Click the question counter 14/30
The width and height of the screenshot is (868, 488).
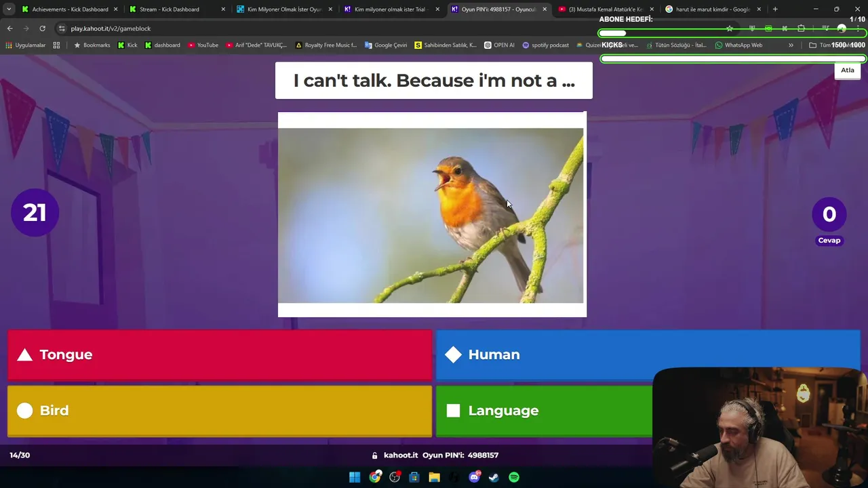pyautogui.click(x=20, y=455)
